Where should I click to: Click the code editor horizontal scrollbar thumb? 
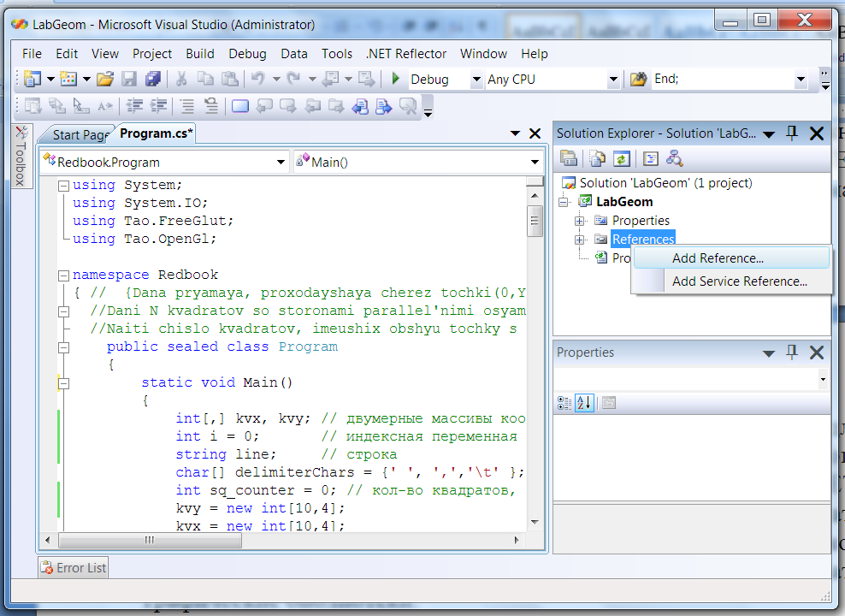click(150, 540)
